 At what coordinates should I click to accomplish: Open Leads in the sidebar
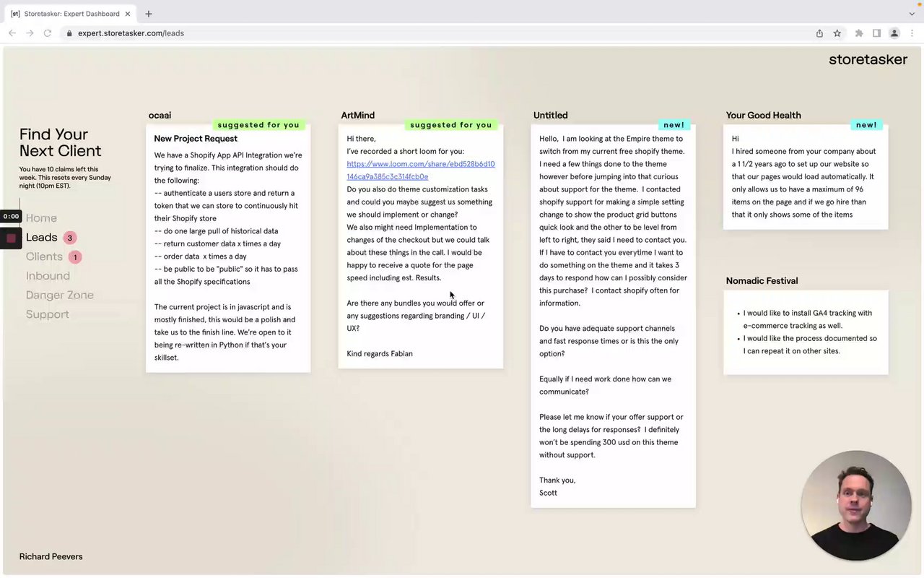tap(41, 237)
